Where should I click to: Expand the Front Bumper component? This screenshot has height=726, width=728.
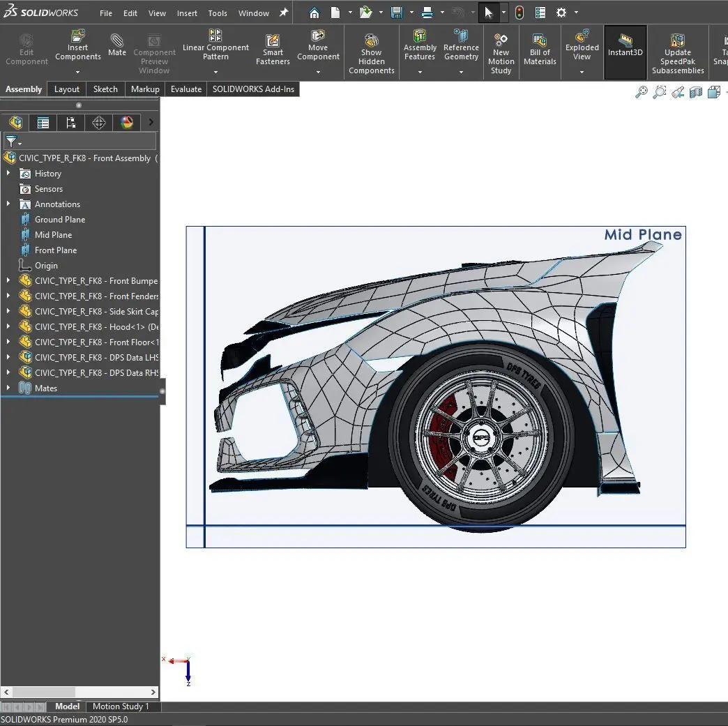point(8,280)
